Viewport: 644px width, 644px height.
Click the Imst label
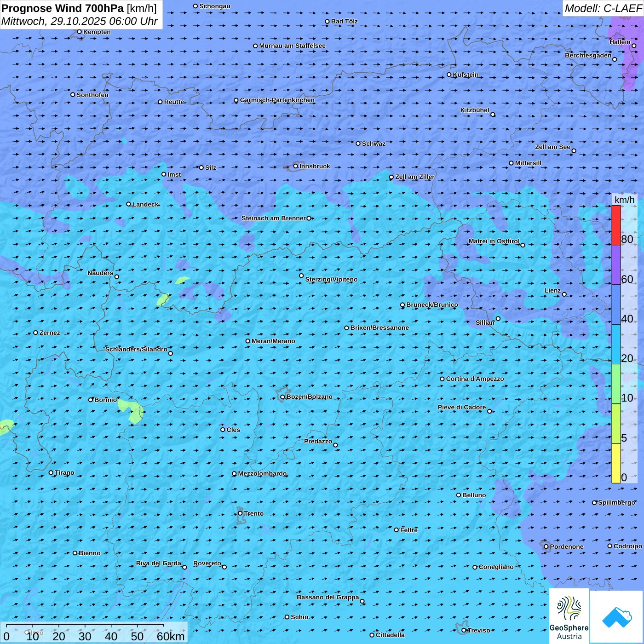pos(174,174)
